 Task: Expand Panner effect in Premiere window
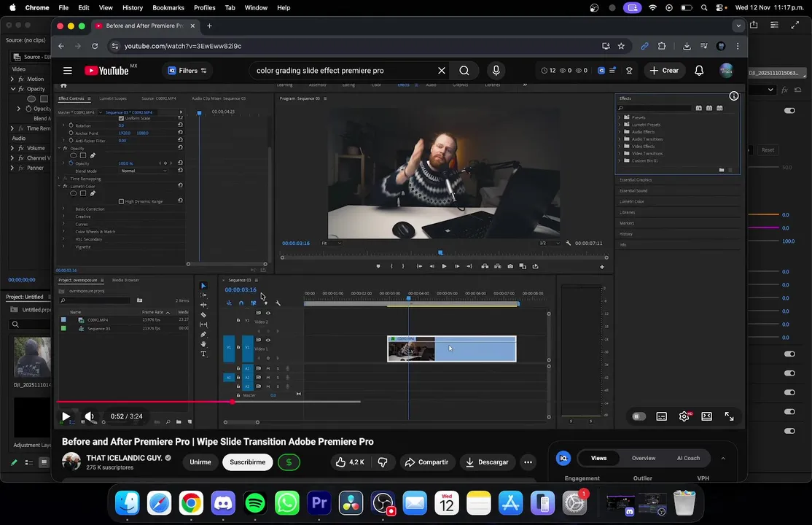point(12,168)
